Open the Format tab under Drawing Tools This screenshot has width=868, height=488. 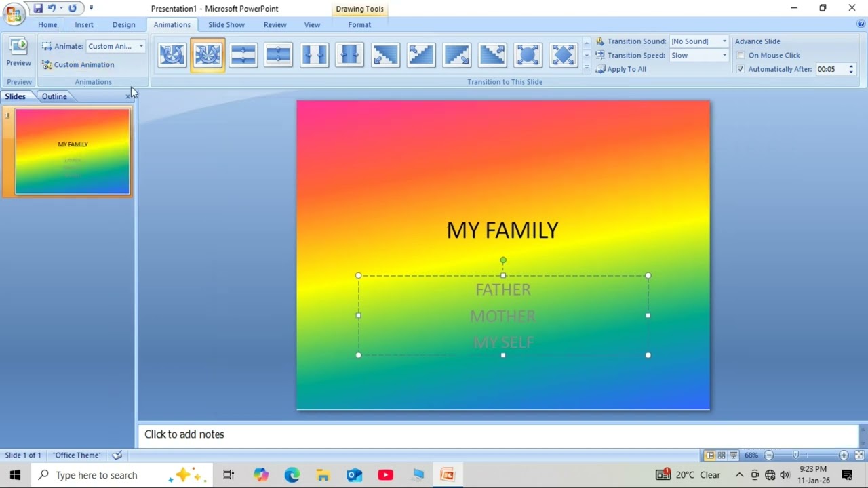[359, 25]
